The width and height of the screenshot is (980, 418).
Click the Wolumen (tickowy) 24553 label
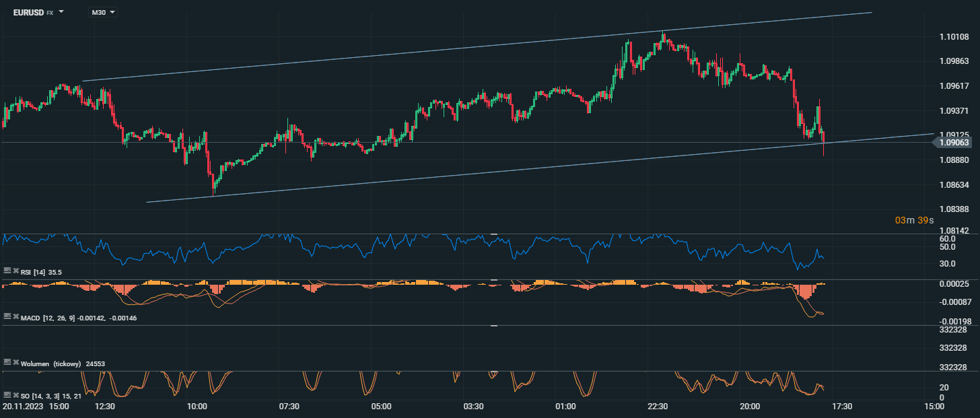click(63, 363)
